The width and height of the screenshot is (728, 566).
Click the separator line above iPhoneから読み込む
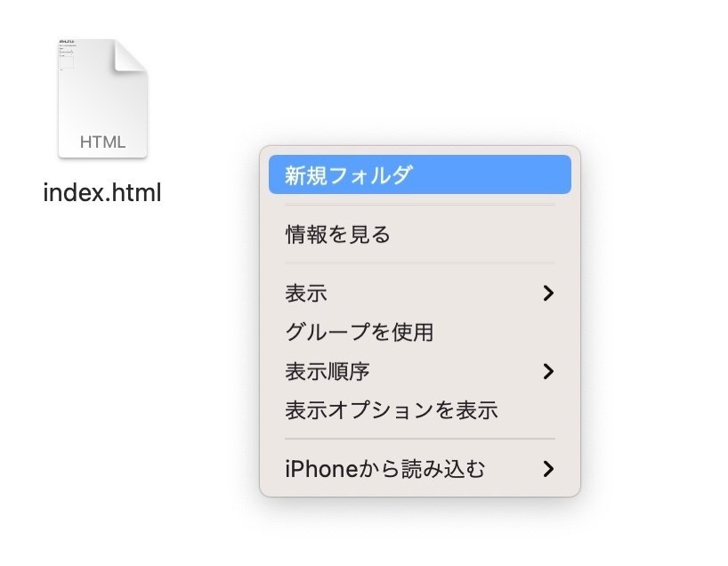coord(420,439)
